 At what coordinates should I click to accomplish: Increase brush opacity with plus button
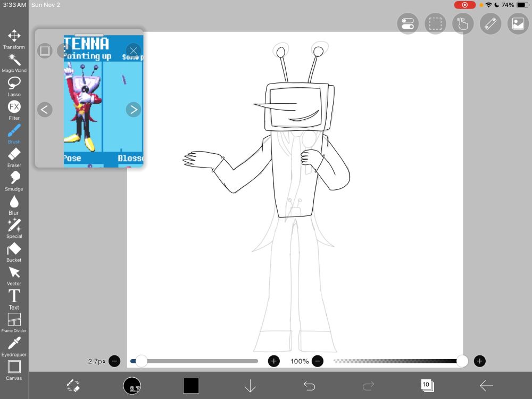click(x=479, y=361)
